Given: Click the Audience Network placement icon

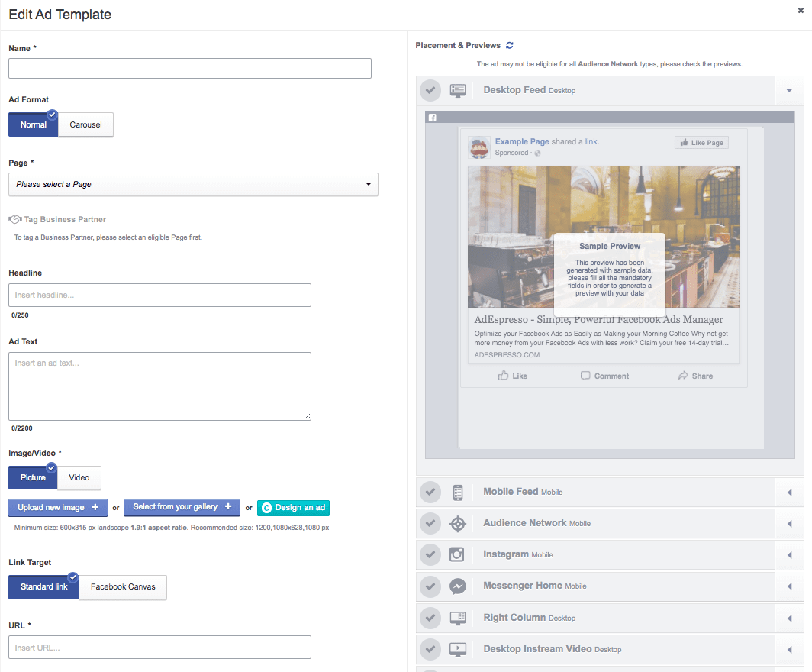Looking at the screenshot, I should click(x=457, y=523).
